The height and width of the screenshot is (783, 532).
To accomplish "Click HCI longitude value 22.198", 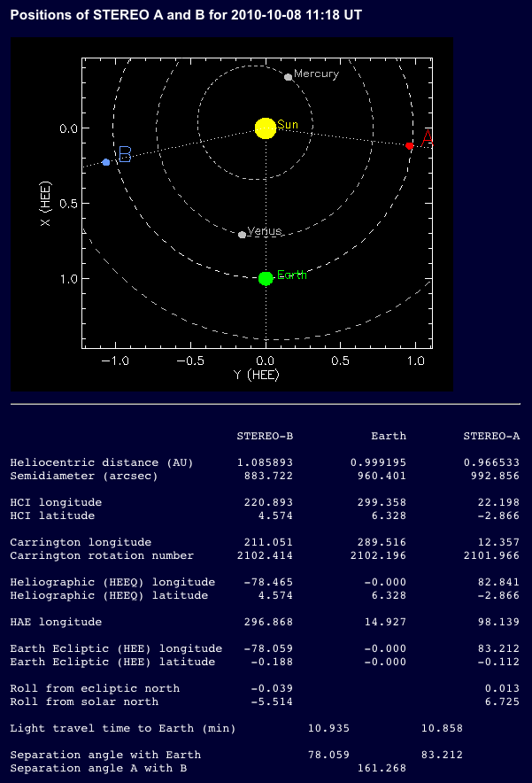I will pos(498,502).
